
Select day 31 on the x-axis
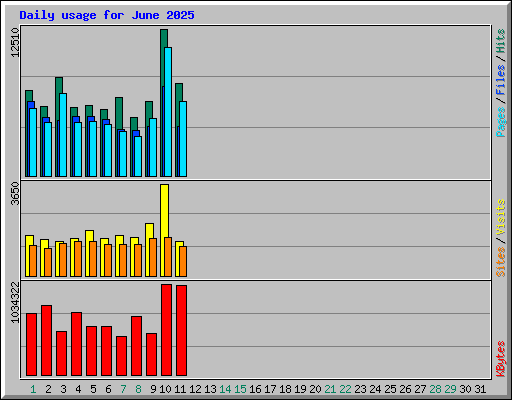(480, 389)
